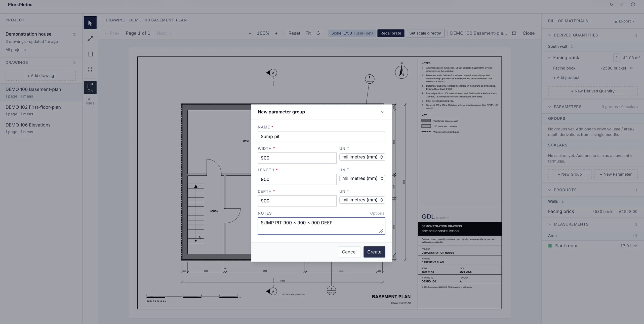Select the pointer selection tool

point(90,23)
